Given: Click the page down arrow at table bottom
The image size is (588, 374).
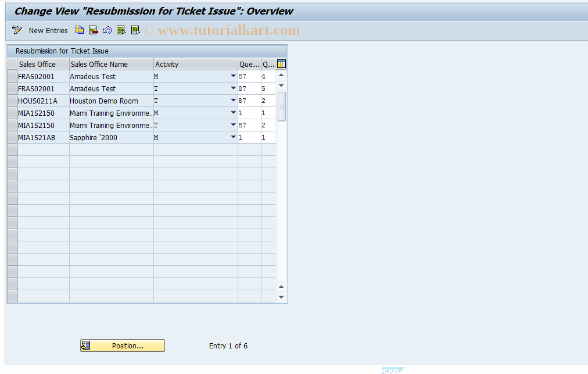Looking at the screenshot, I should 281,297.
